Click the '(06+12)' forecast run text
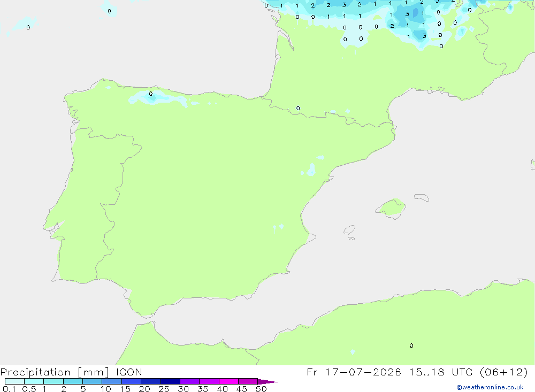This screenshot has height=392, width=535. (504, 372)
